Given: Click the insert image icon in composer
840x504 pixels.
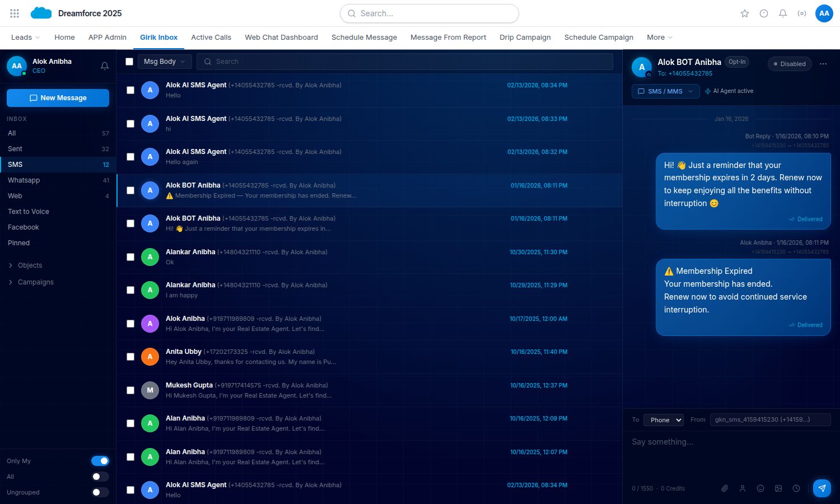Looking at the screenshot, I should click(x=778, y=488).
